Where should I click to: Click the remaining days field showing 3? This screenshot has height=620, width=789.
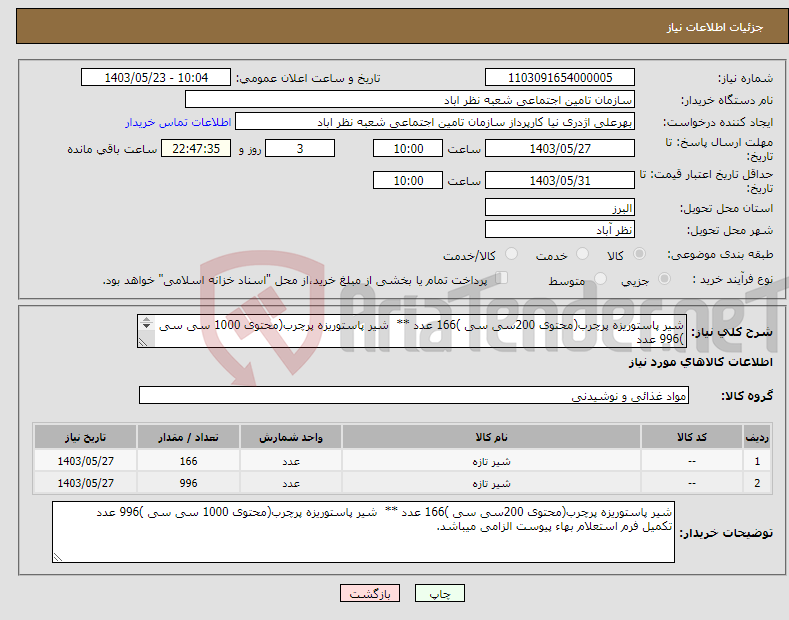300,148
